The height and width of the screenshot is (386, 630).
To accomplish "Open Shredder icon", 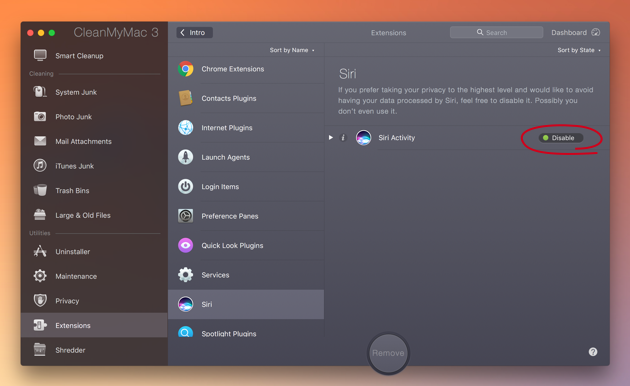I will (40, 349).
